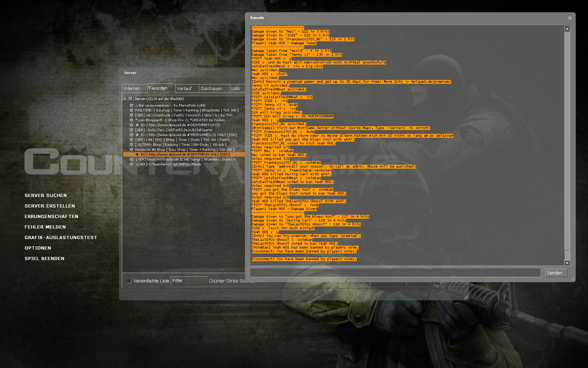
Task: Select the Deutsche Knastbude II Jail row
Action: click(184, 159)
